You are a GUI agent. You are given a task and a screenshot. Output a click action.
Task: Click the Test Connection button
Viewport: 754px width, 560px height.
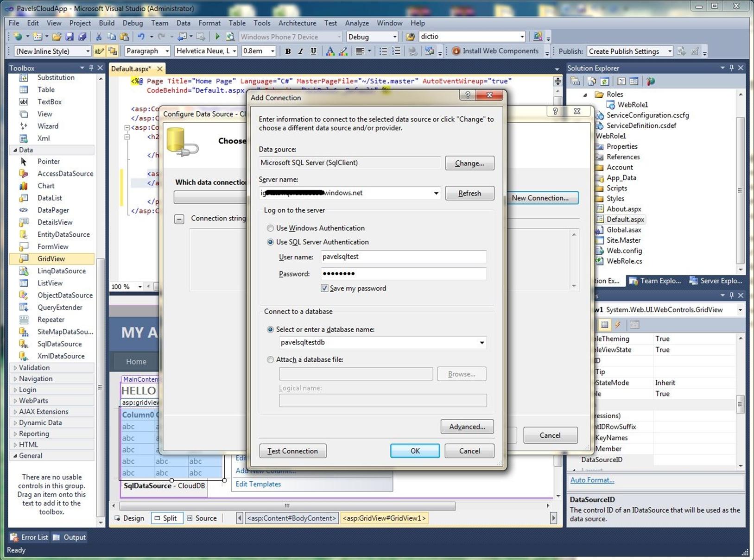[292, 451]
